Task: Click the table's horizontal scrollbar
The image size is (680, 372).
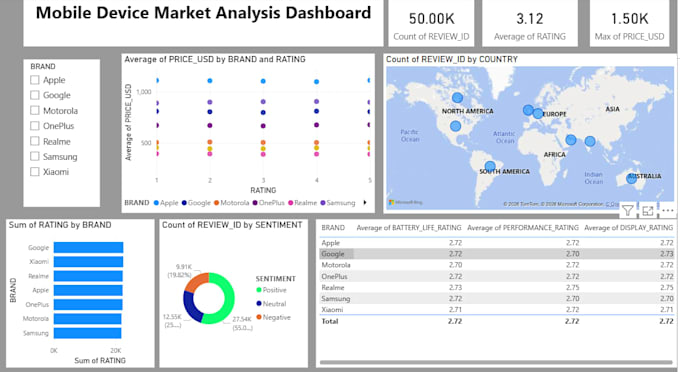Action: (x=496, y=362)
